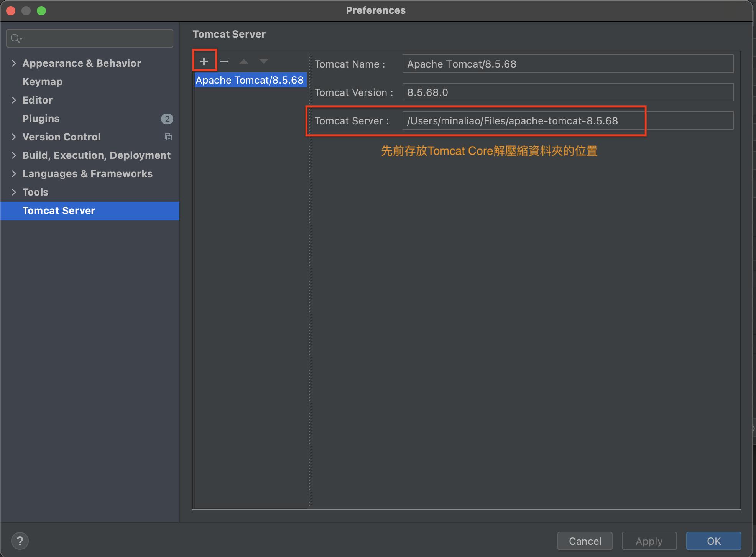
Task: Click the Version Control project-level icon
Action: (x=168, y=137)
